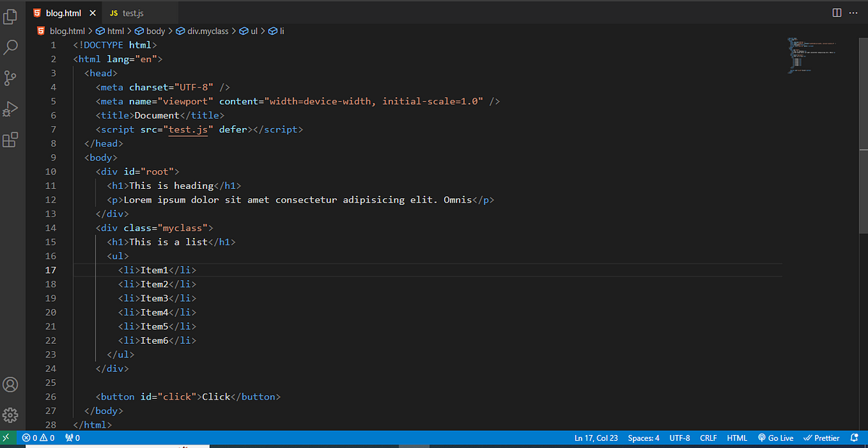The height and width of the screenshot is (448, 868).
Task: Open the Extensions marketplace icon
Action: click(10, 140)
